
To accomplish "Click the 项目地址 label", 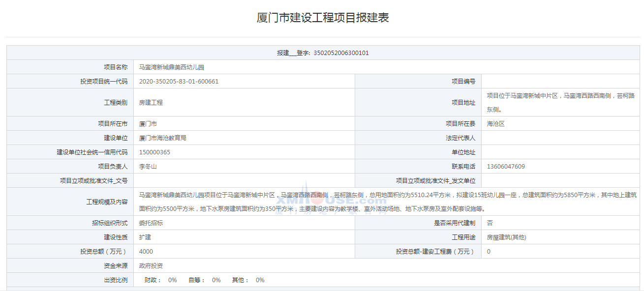I will click(x=463, y=103).
